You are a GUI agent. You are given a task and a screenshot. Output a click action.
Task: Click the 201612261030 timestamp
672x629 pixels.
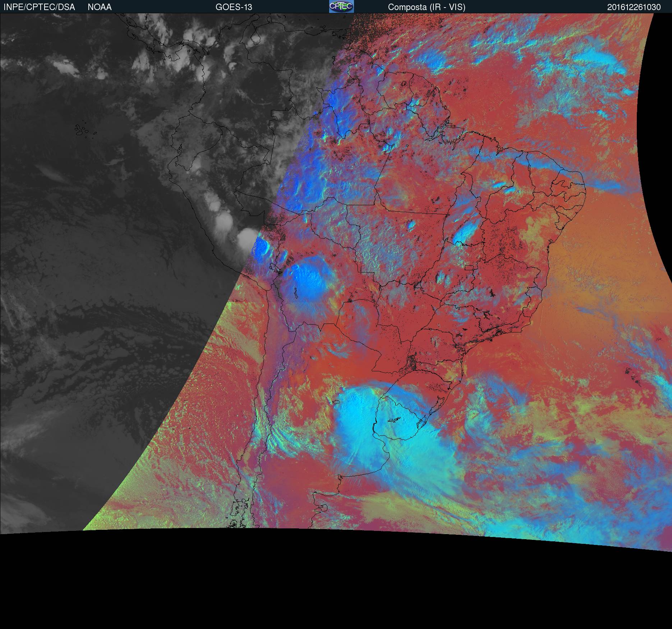(x=634, y=7)
